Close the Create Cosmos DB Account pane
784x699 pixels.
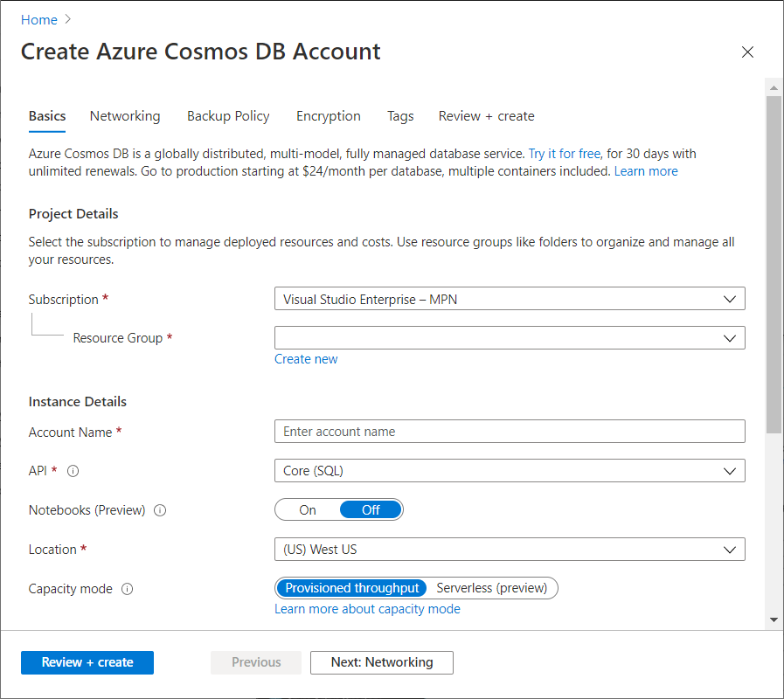coord(747,52)
